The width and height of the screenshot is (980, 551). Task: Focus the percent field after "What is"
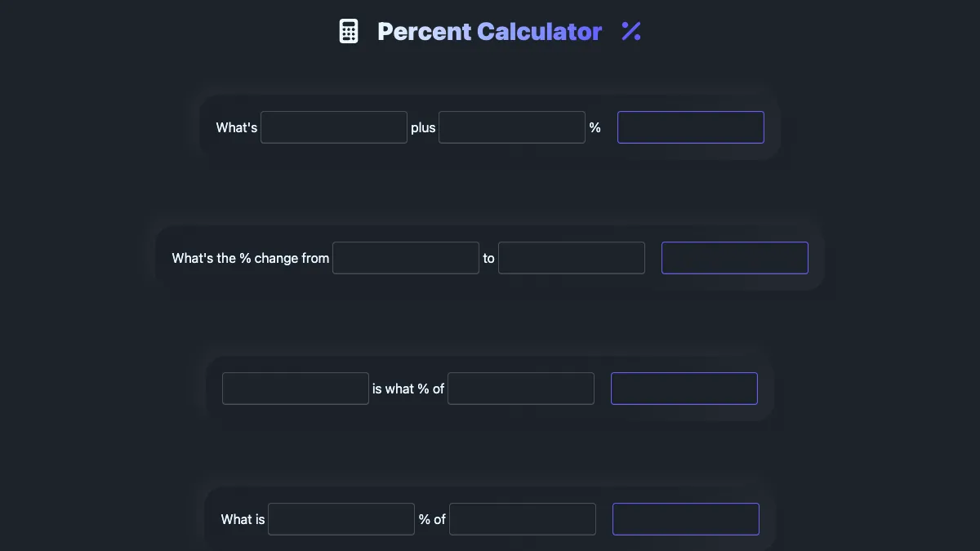point(341,519)
